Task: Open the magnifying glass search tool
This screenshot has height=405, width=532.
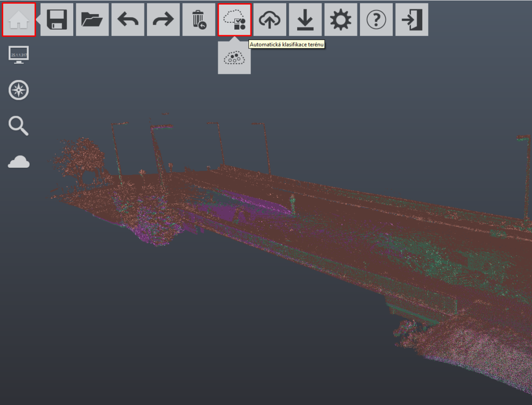Action: (19, 126)
